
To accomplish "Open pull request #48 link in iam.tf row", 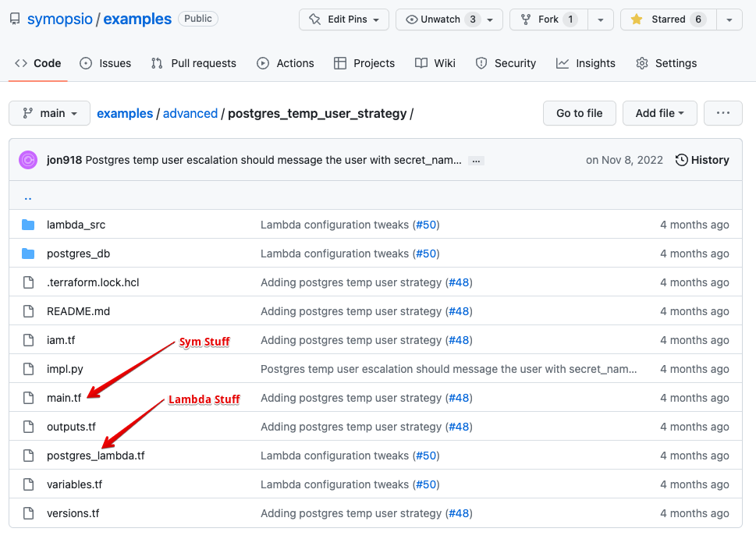I will 459,340.
